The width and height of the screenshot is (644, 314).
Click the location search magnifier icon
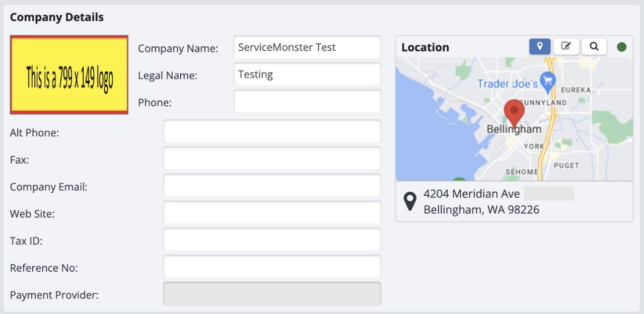594,47
